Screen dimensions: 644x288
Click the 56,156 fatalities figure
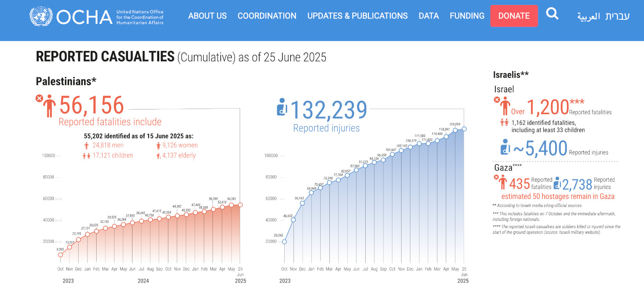(92, 105)
